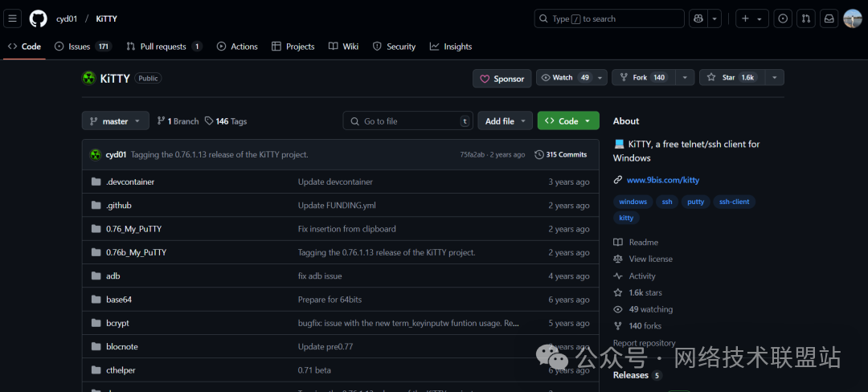Screen dimensions: 868x392
Task: Open the Add file dropdown
Action: [506, 121]
